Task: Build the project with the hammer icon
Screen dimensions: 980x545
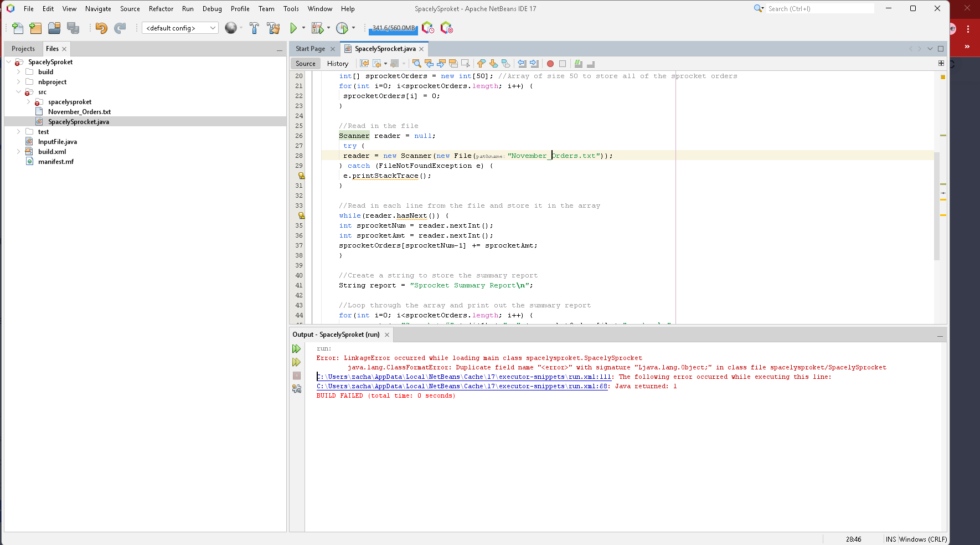Action: point(254,28)
